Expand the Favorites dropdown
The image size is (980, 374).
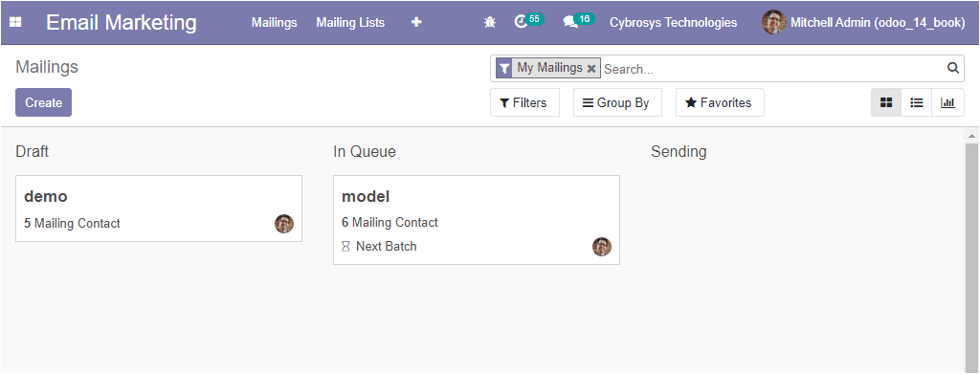(x=720, y=102)
